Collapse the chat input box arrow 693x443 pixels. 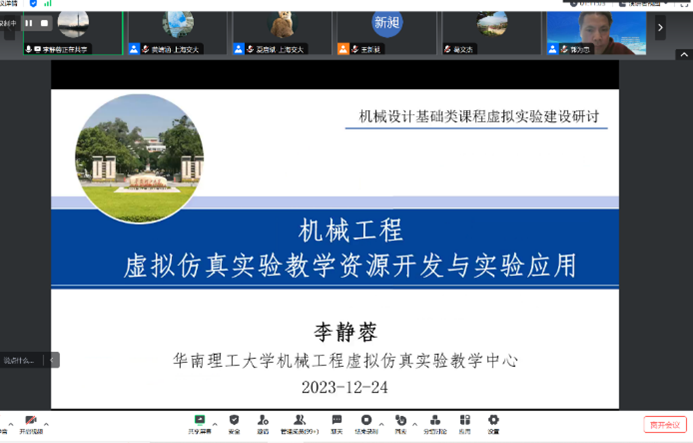pos(54,360)
